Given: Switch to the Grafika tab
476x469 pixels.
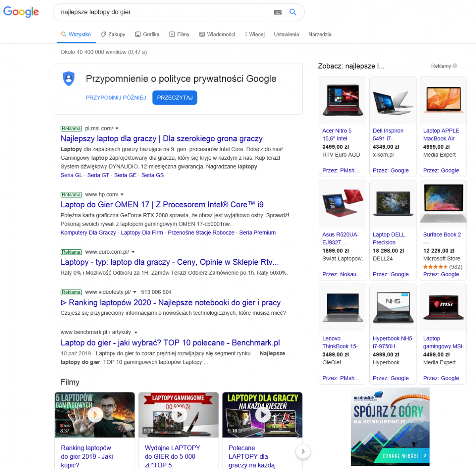Looking at the screenshot, I should click(147, 34).
